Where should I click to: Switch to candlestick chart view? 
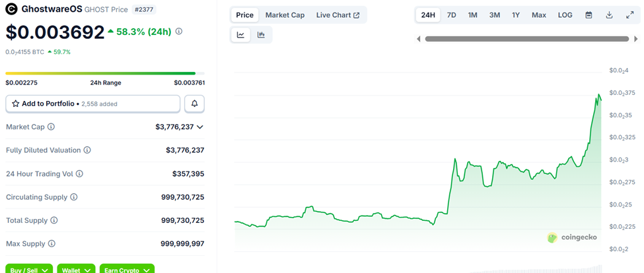pyautogui.click(x=261, y=35)
